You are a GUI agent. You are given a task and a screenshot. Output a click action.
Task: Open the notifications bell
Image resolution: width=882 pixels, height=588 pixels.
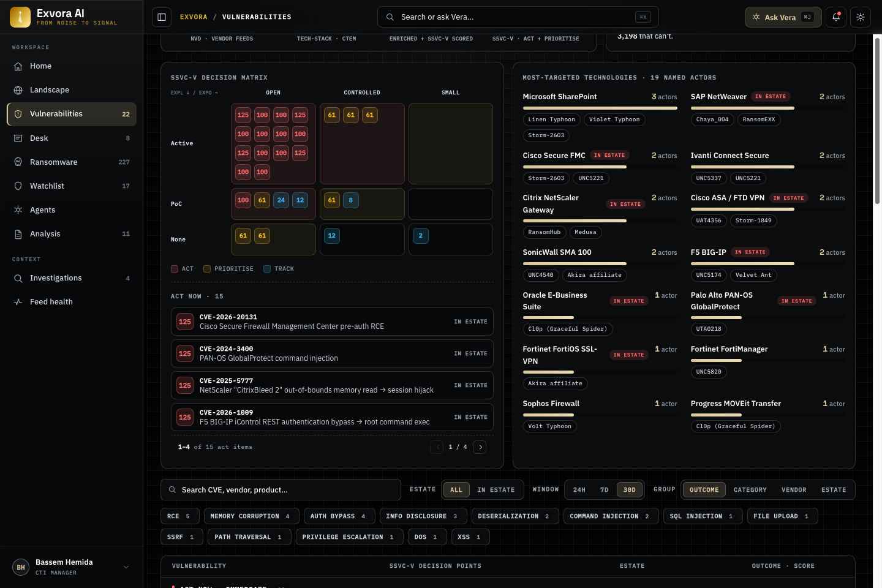point(836,17)
